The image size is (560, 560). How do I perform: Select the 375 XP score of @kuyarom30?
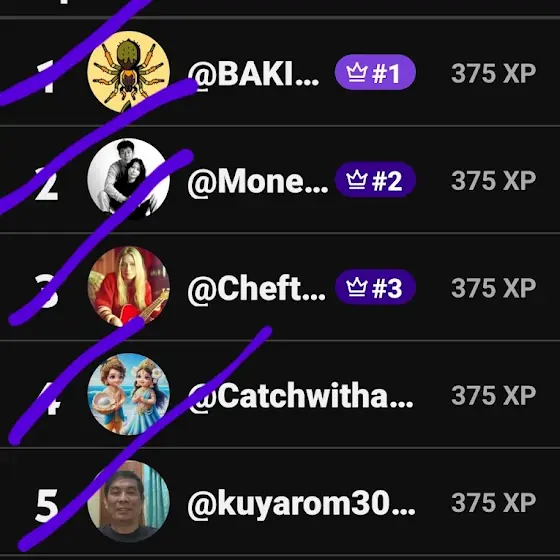494,503
